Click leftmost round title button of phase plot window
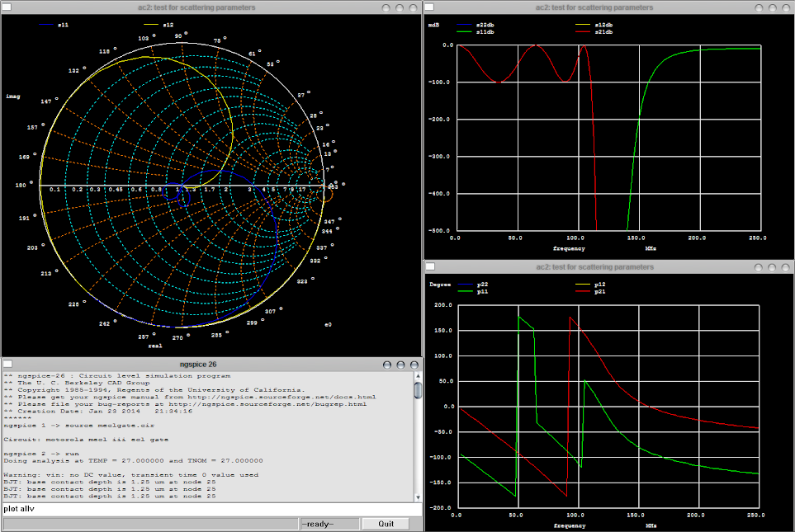Image resolution: width=795 pixels, height=532 pixels. tap(758, 267)
